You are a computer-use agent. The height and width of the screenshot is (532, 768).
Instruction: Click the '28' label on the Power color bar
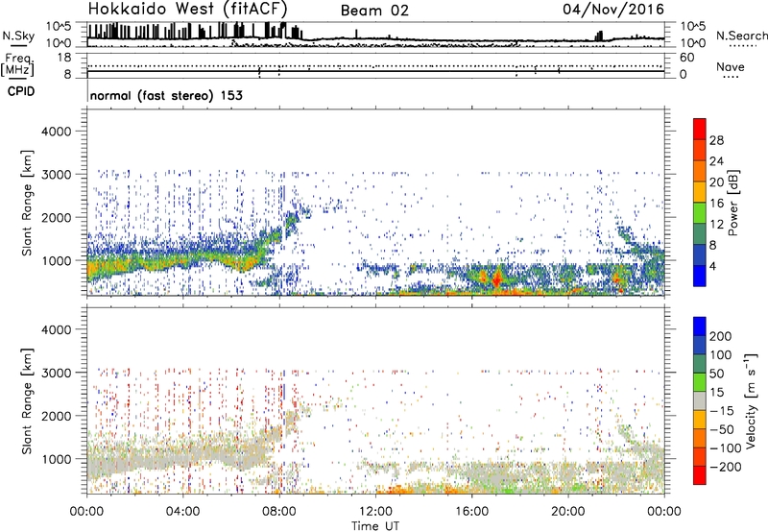click(x=716, y=140)
